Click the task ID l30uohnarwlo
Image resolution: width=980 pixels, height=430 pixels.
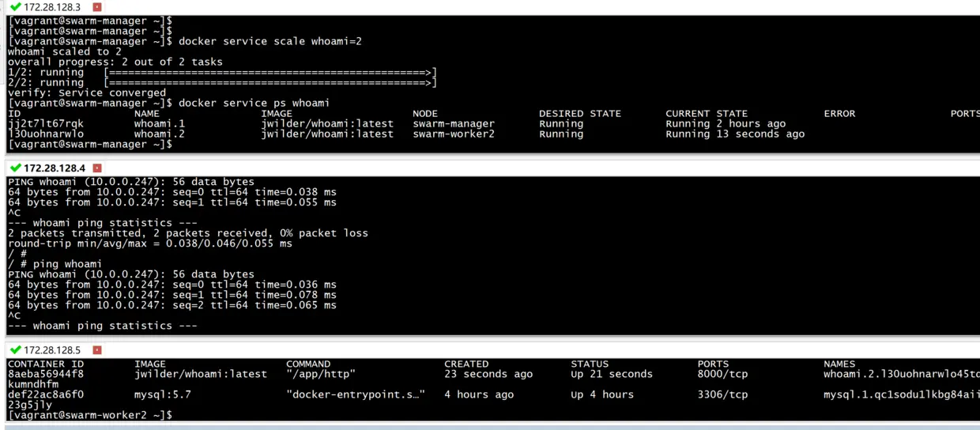46,134
